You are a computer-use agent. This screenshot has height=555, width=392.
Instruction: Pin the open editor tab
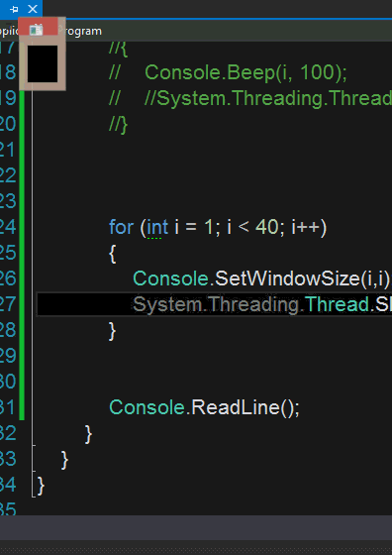[14, 9]
